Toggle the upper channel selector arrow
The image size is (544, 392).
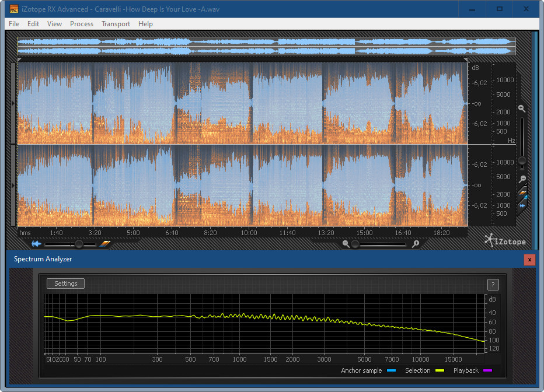(14, 103)
